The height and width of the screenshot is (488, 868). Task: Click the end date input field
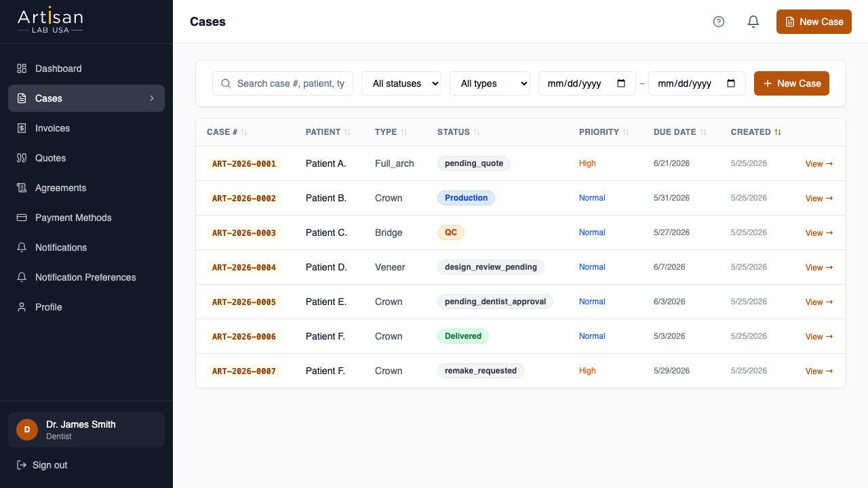697,83
